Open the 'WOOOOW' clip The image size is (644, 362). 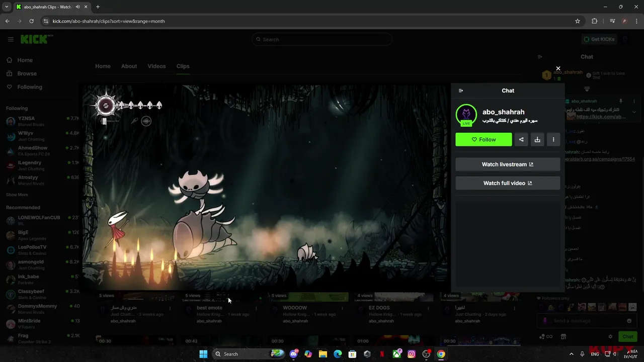(x=295, y=308)
